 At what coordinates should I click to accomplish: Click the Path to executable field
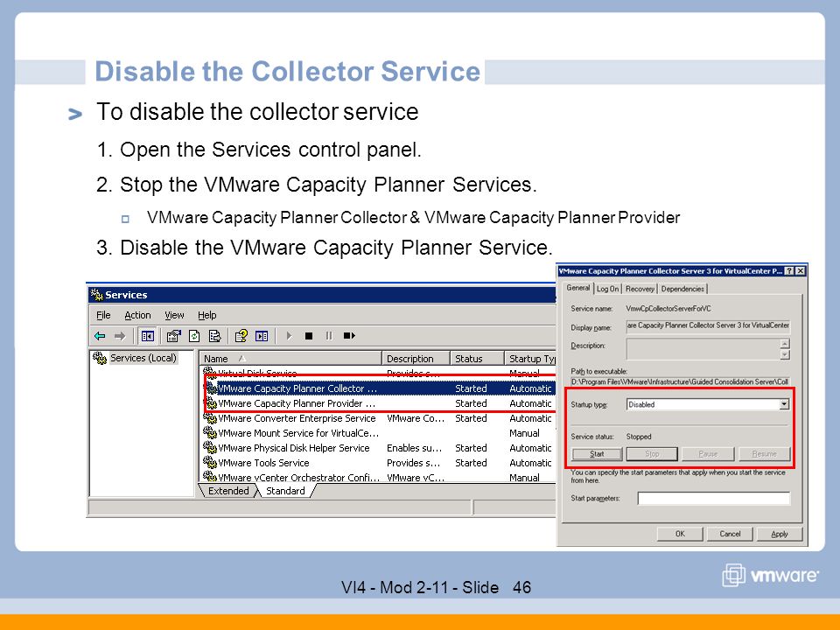[680, 381]
